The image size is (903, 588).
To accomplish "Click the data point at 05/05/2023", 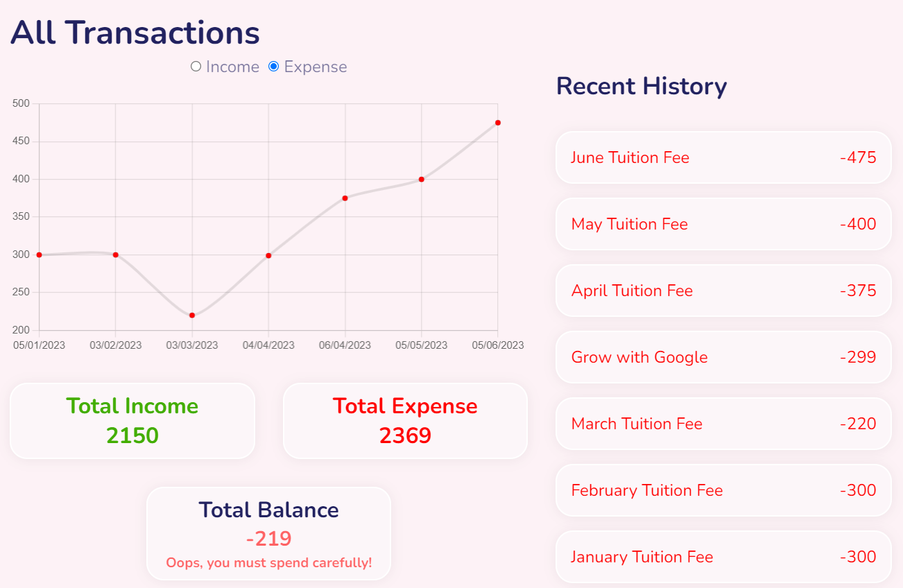I will [421, 178].
